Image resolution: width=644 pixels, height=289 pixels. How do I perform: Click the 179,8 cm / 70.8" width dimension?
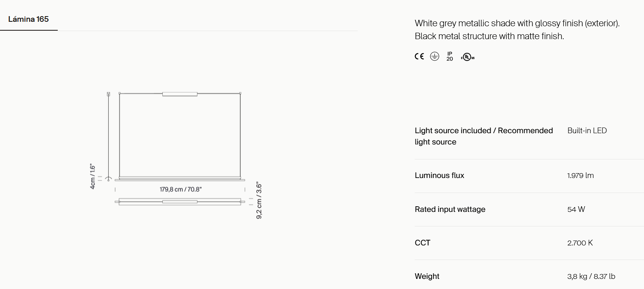pyautogui.click(x=180, y=189)
